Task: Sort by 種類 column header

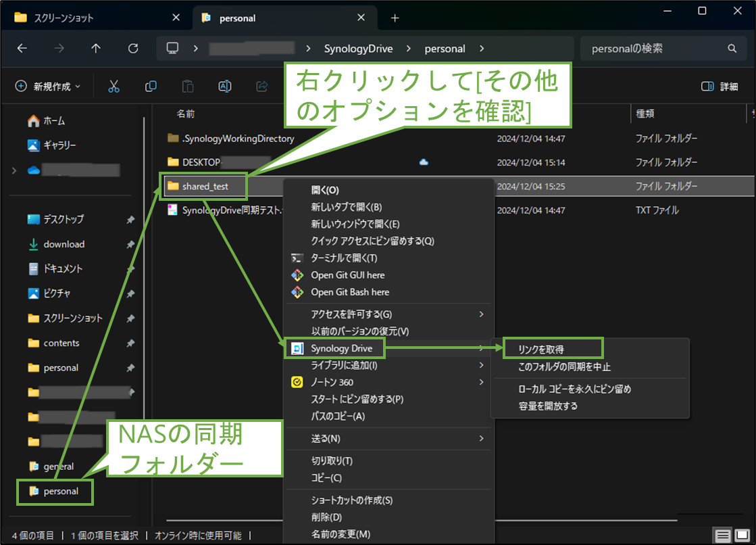Action: tap(645, 114)
